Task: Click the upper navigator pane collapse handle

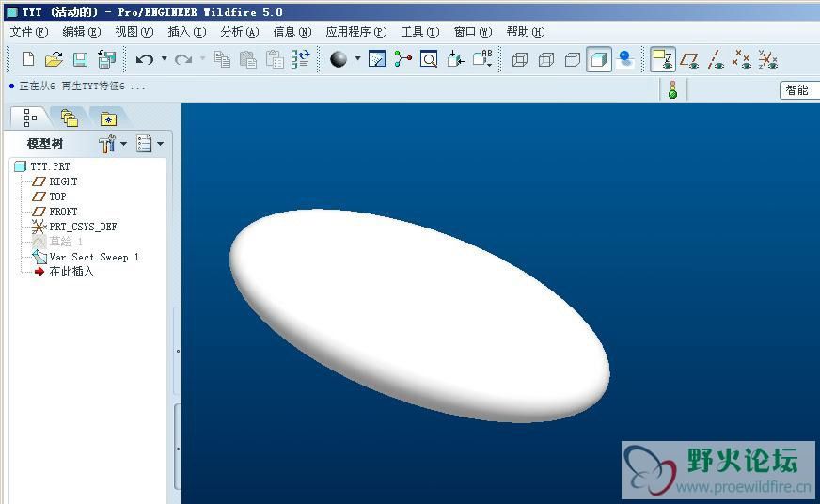Action: click(178, 351)
